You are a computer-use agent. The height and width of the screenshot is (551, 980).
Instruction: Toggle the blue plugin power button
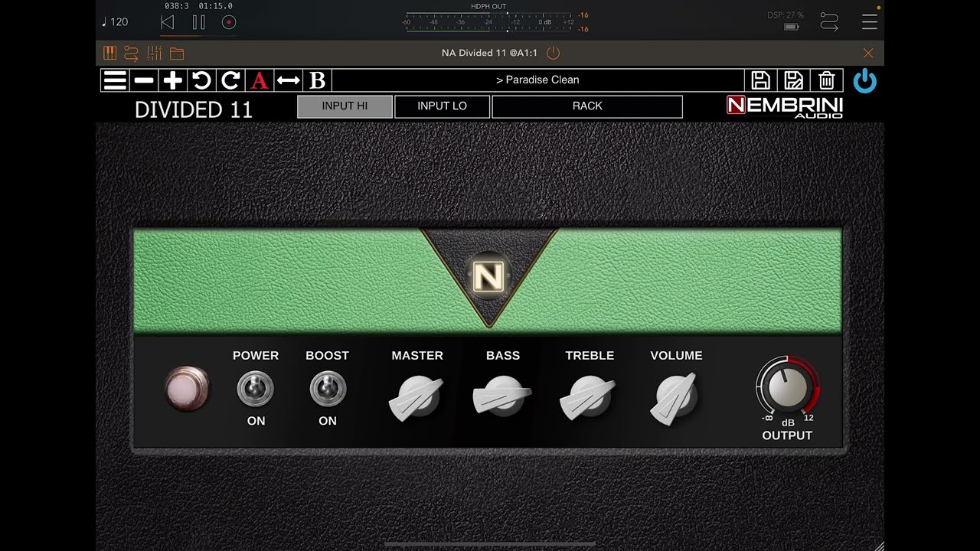click(x=865, y=80)
